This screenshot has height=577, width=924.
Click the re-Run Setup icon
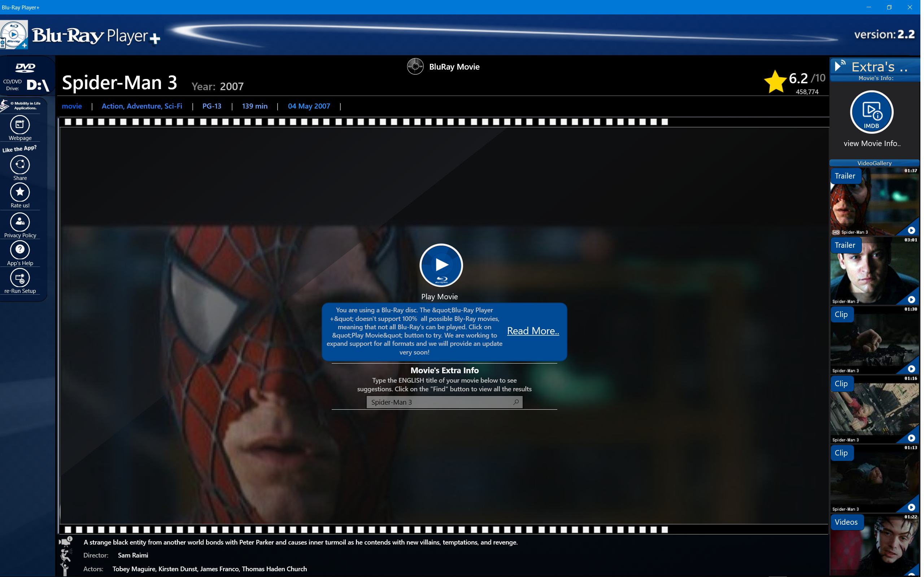pos(20,278)
